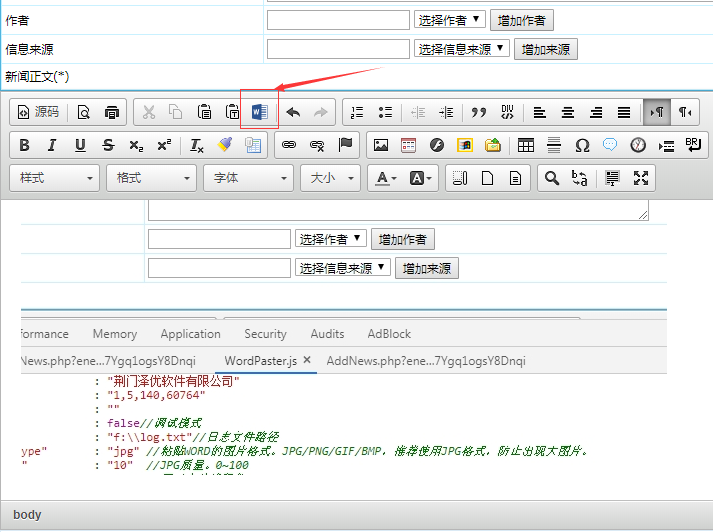Insert a hyperlink with link icon
Image resolution: width=713 pixels, height=532 pixels.
289,145
